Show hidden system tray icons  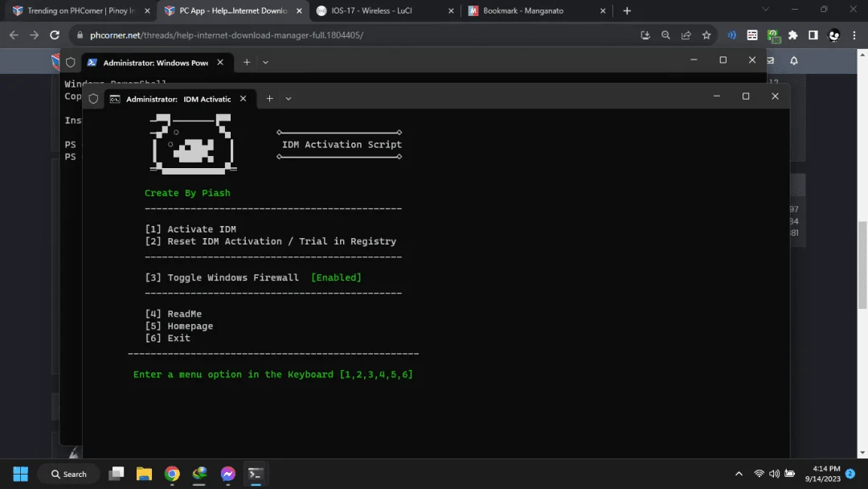[x=739, y=474]
